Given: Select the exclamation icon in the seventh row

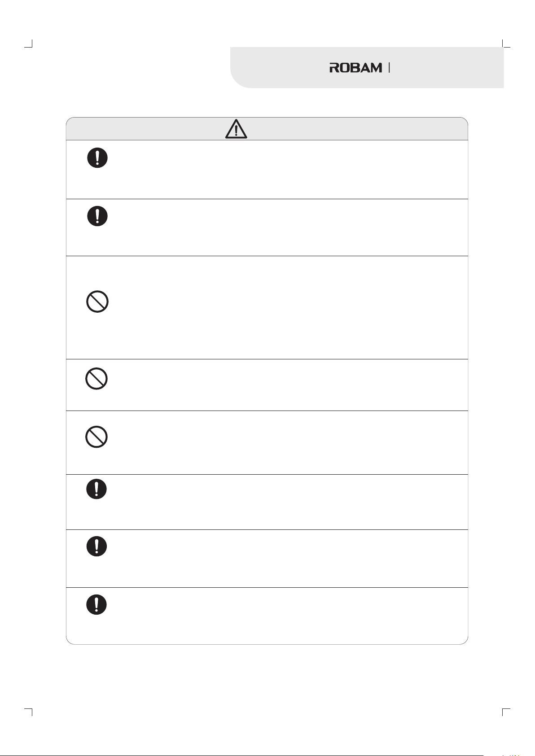Looking at the screenshot, I should pos(96,546).
